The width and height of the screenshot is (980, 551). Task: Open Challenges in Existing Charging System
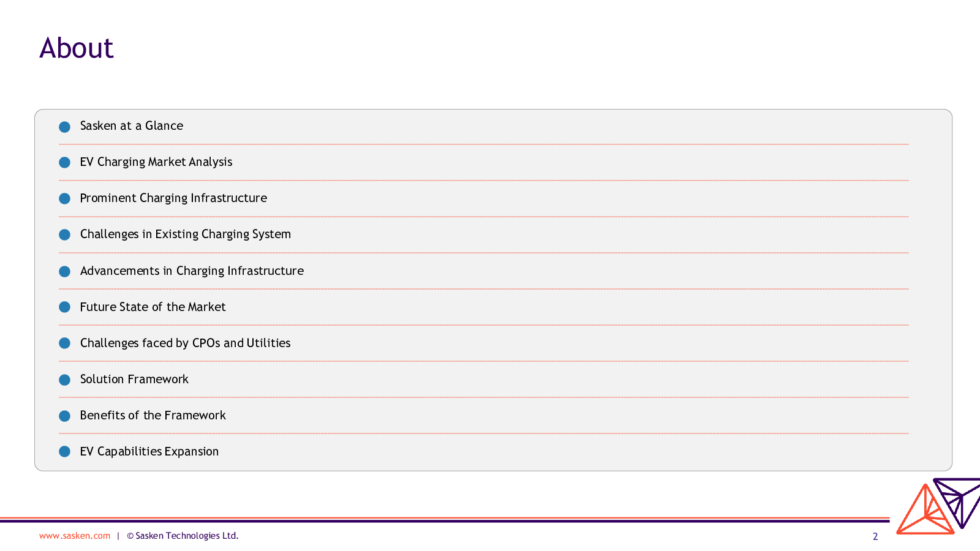coord(185,234)
